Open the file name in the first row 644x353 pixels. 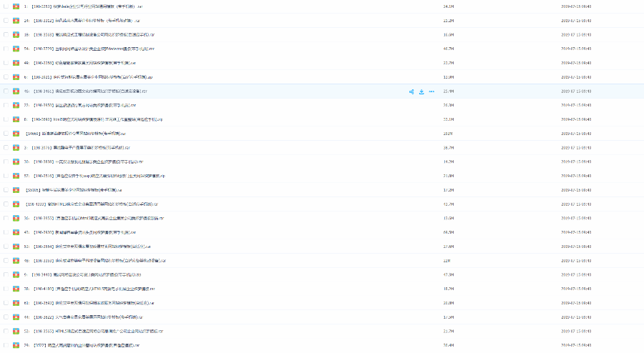(x=92, y=6)
